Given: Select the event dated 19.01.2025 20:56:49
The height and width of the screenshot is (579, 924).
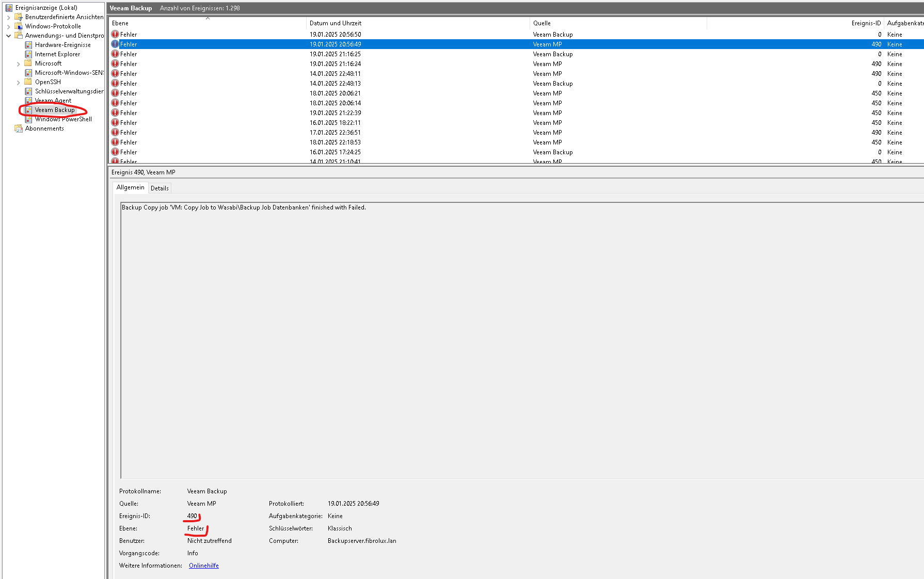Looking at the screenshot, I should tap(517, 44).
